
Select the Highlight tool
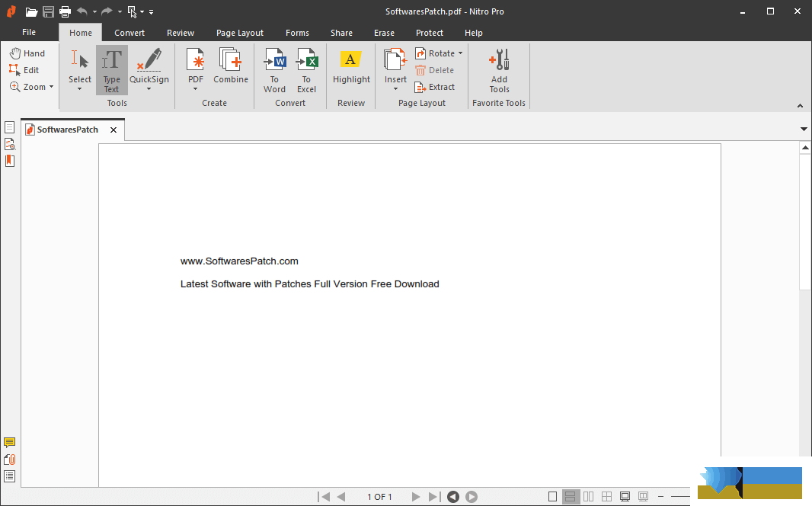351,66
